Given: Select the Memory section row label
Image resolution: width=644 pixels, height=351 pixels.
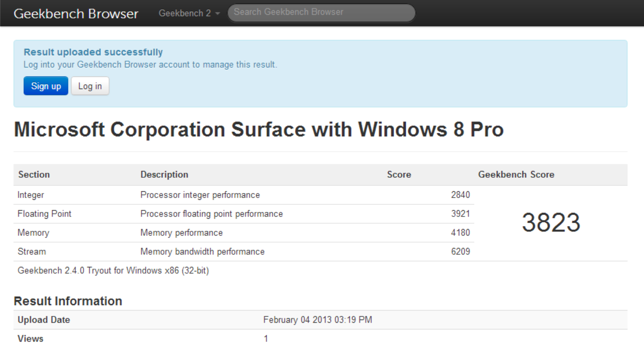Looking at the screenshot, I should coord(33,233).
